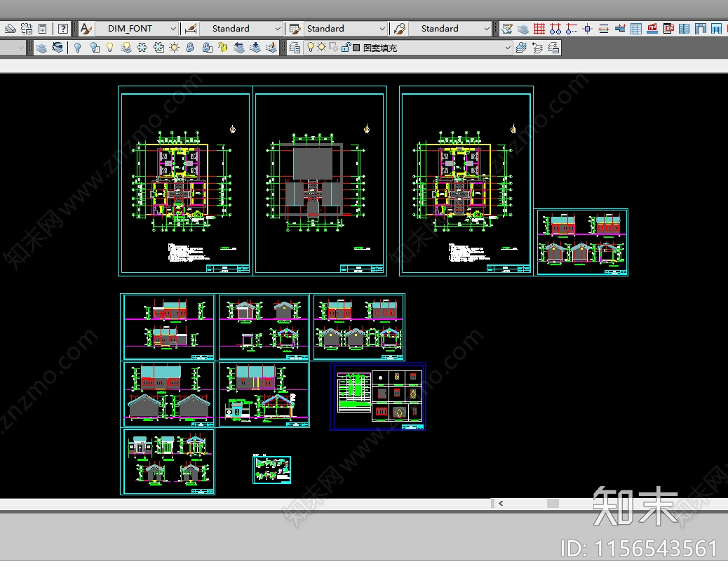728x576 pixels.
Task: Open the Dimension Style manager icon
Action: (x=190, y=29)
